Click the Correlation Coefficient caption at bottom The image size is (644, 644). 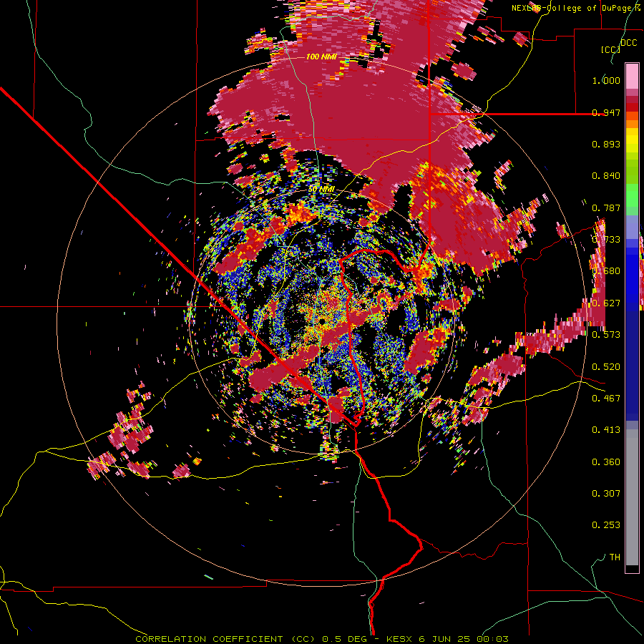point(323,639)
